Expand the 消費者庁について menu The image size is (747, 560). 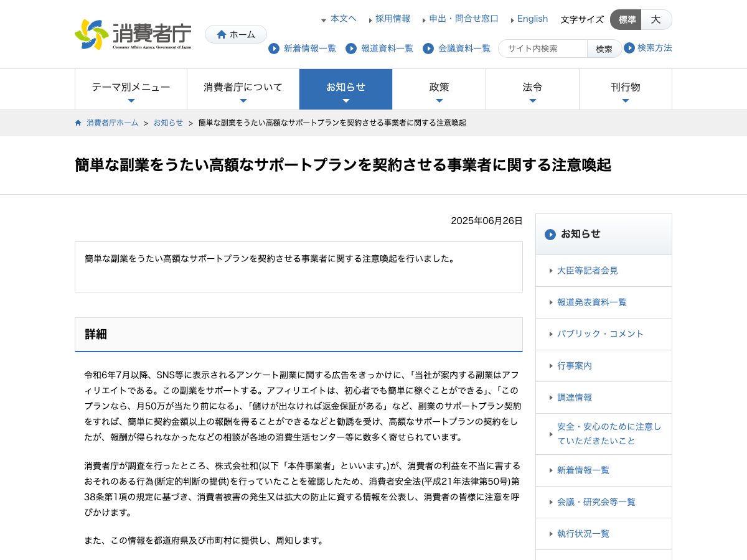point(243,90)
